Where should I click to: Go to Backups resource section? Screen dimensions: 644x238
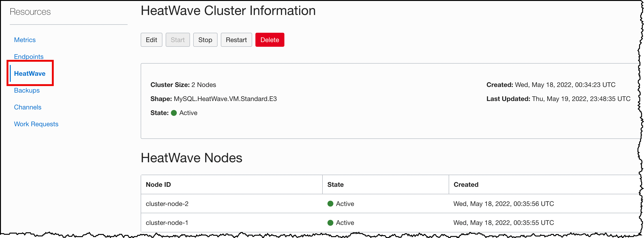click(27, 90)
